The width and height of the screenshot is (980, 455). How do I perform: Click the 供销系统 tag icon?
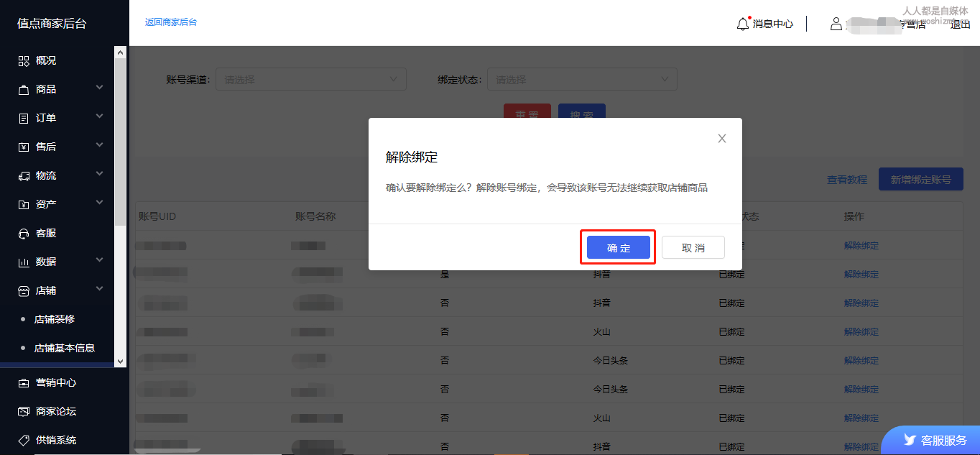click(x=24, y=440)
